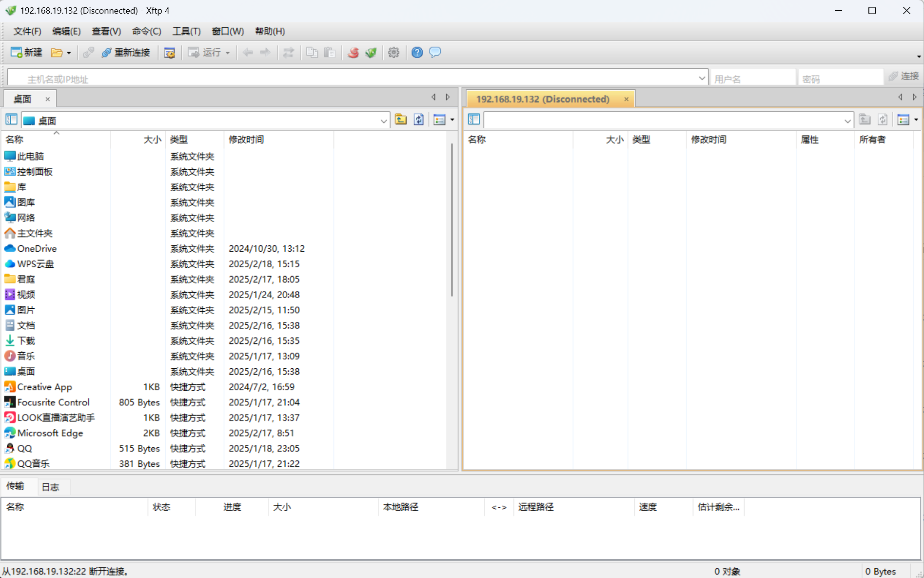Viewport: 924px width, 578px height.
Task: Go to parent folder in local pane
Action: pos(401,120)
